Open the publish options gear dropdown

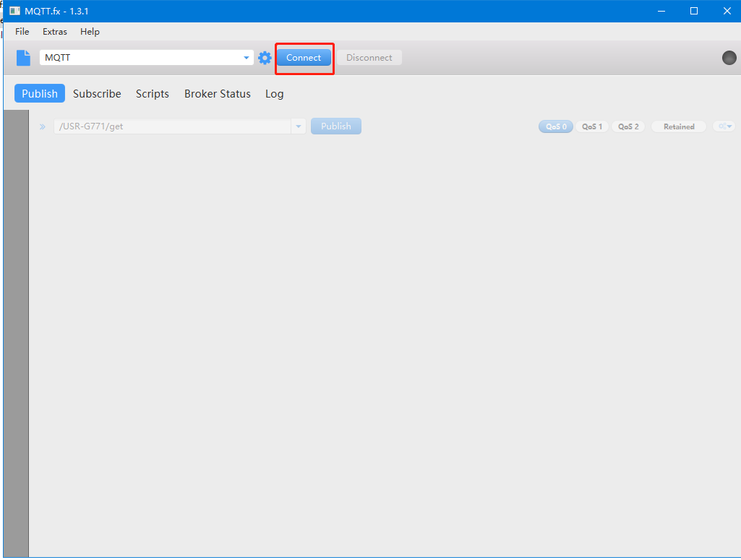tap(725, 126)
